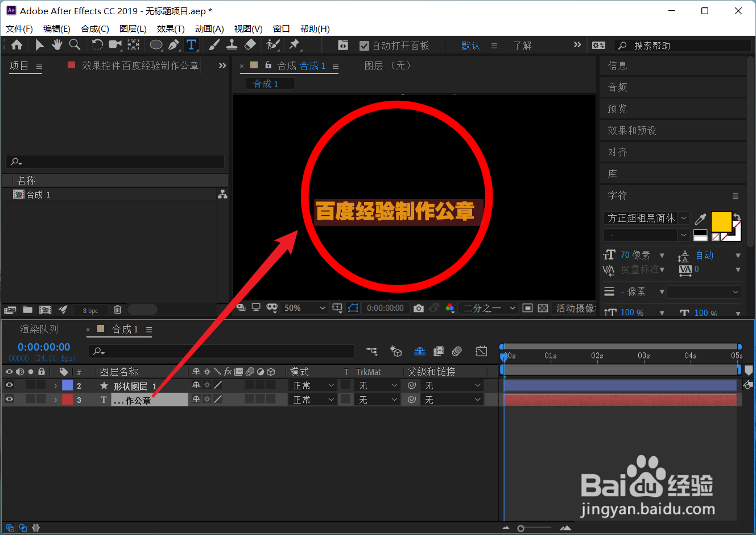Open the 50% magnification dropdown
Image resolution: width=756 pixels, height=535 pixels.
[305, 308]
